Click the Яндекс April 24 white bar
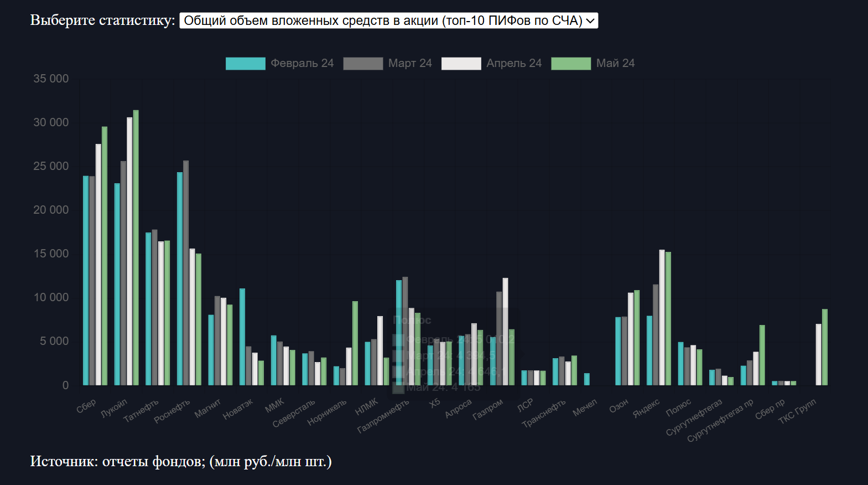868x485 pixels. pos(662,317)
